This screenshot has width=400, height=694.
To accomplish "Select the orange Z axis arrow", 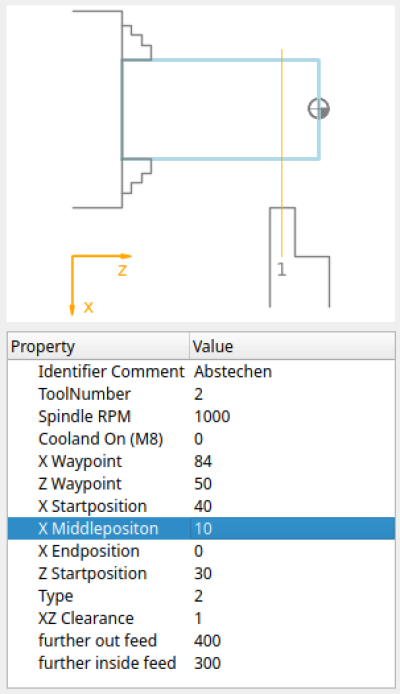I will [x=102, y=256].
